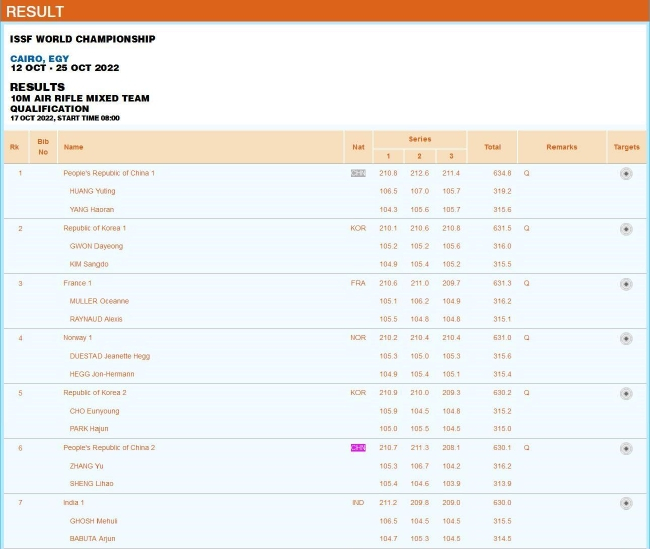
Task: Click total score 631.5
Action: point(502,228)
